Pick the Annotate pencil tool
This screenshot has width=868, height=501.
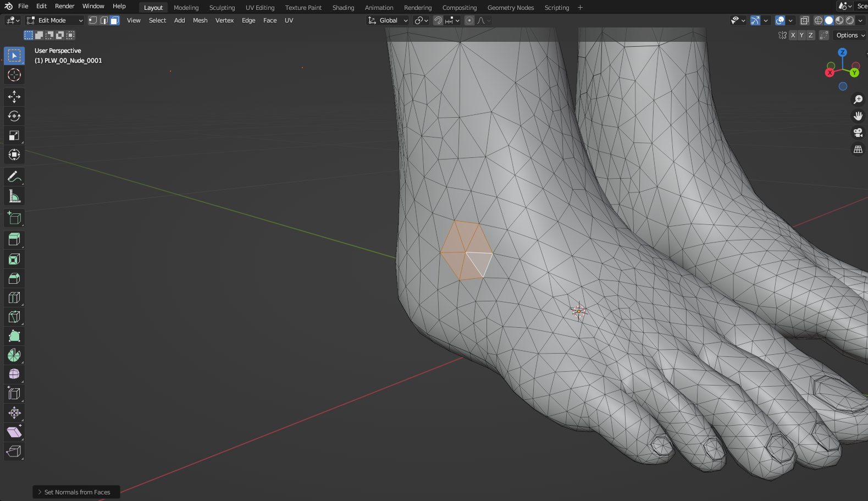14,177
